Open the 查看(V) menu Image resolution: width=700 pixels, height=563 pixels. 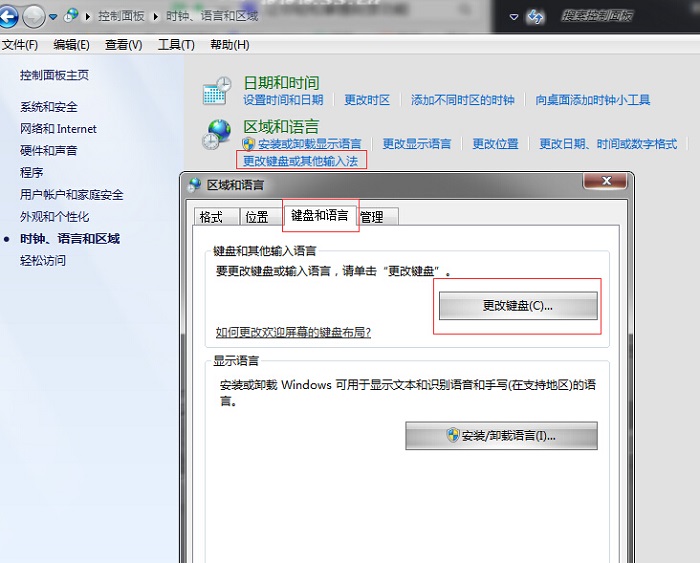(124, 45)
